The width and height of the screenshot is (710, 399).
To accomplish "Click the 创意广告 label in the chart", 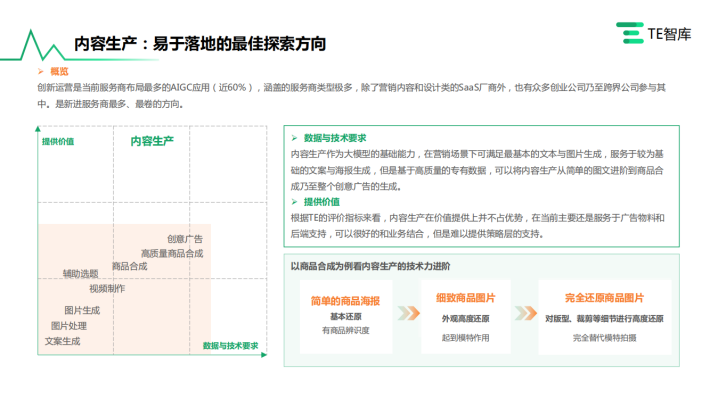I will [185, 239].
